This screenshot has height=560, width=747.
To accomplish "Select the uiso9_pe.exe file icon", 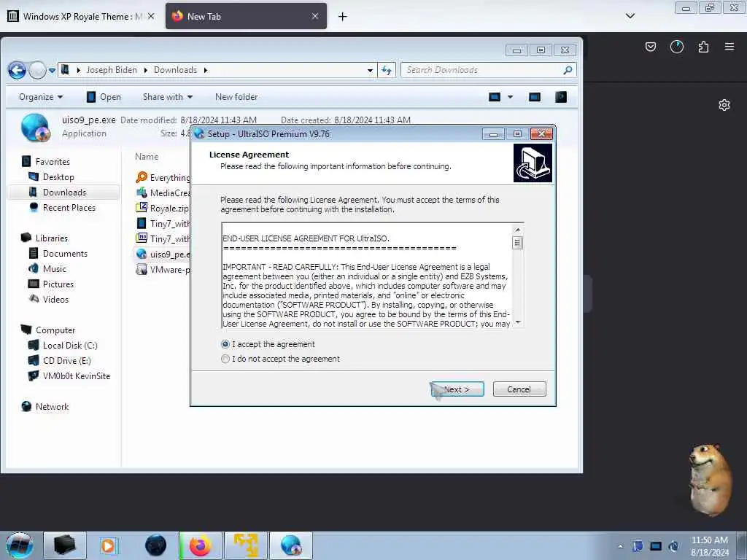I will click(x=142, y=254).
